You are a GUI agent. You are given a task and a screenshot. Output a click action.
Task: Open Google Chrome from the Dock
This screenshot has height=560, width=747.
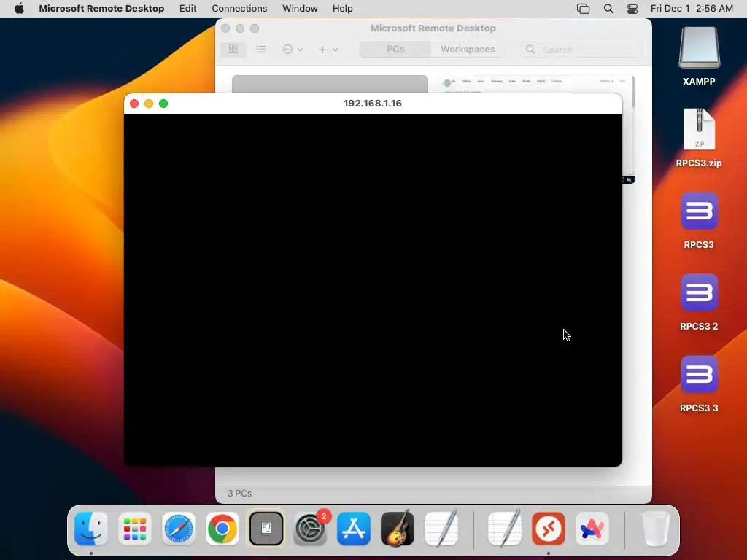pyautogui.click(x=222, y=529)
